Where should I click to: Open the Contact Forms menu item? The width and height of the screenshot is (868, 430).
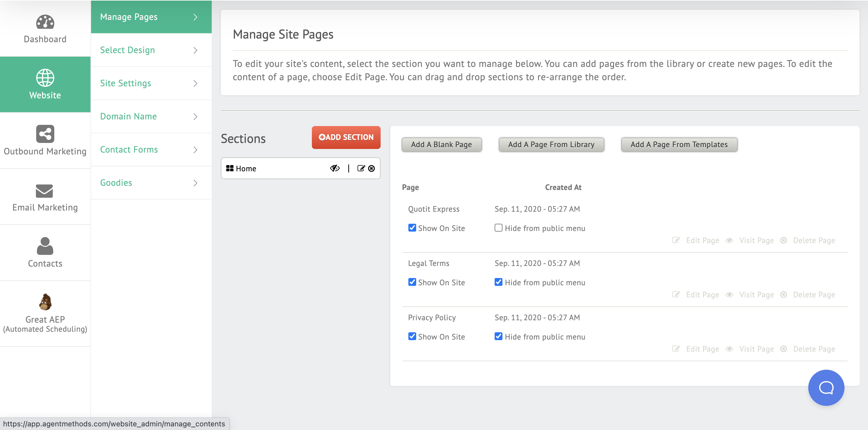(x=129, y=150)
